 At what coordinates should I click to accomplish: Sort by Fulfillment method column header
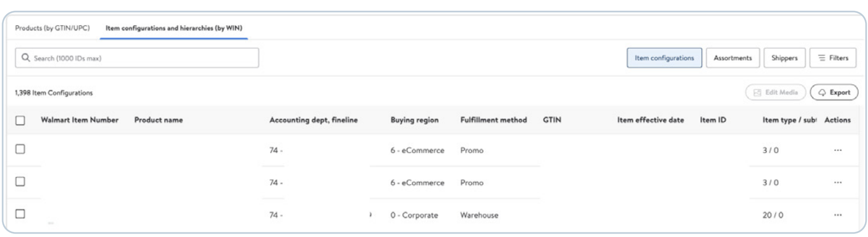coord(494,120)
